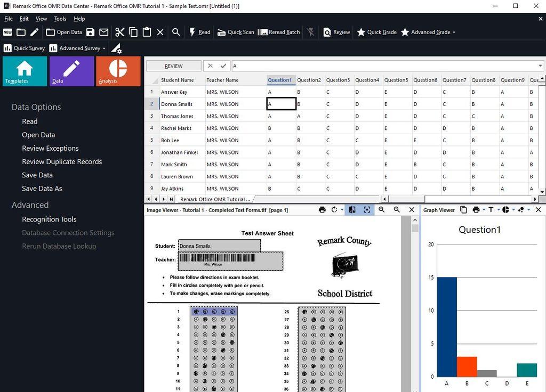546x392 pixels.
Task: Open the View menu
Action: (41, 19)
